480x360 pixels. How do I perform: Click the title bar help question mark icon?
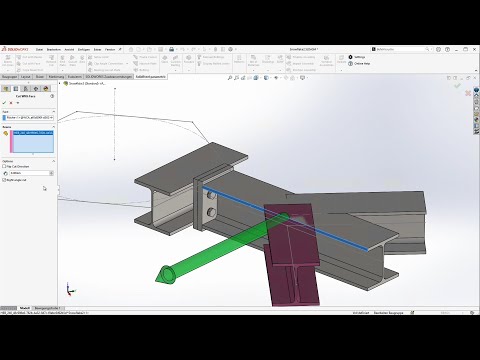click(447, 49)
